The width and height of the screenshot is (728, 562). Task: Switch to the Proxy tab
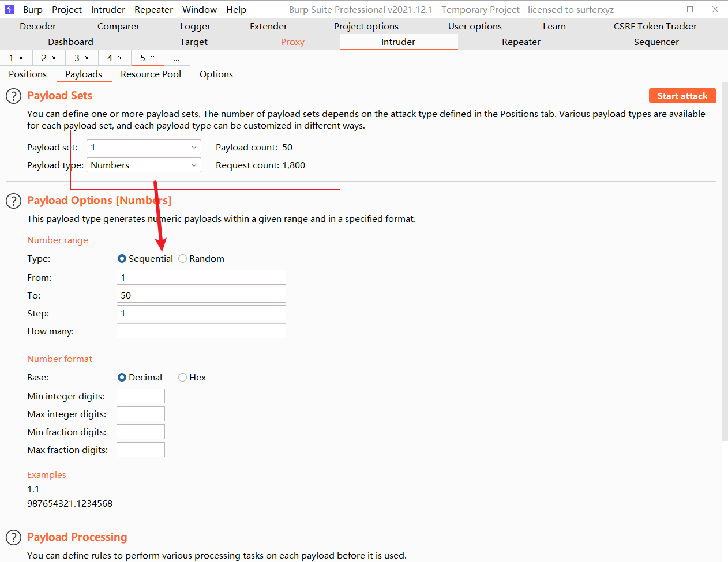(292, 42)
